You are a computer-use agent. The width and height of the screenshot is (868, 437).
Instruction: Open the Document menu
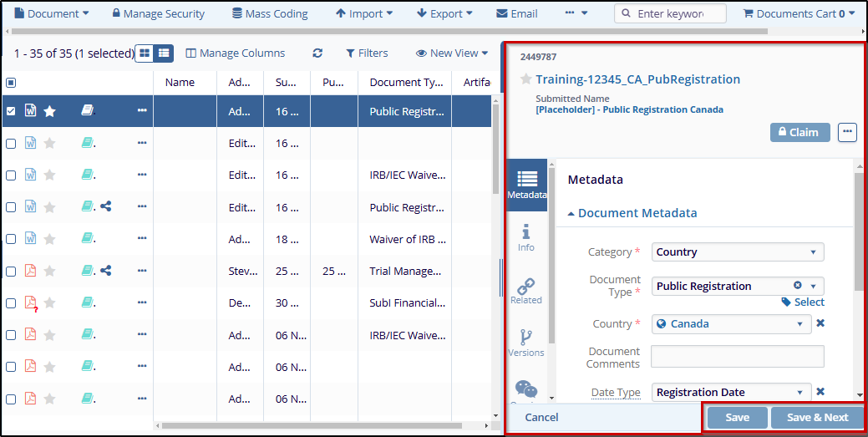pos(52,13)
